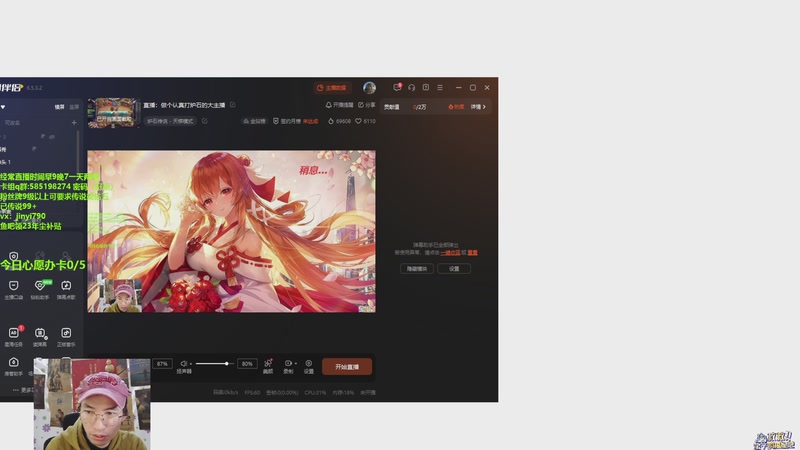
Task: Minimize the streaming companion window
Action: (458, 88)
